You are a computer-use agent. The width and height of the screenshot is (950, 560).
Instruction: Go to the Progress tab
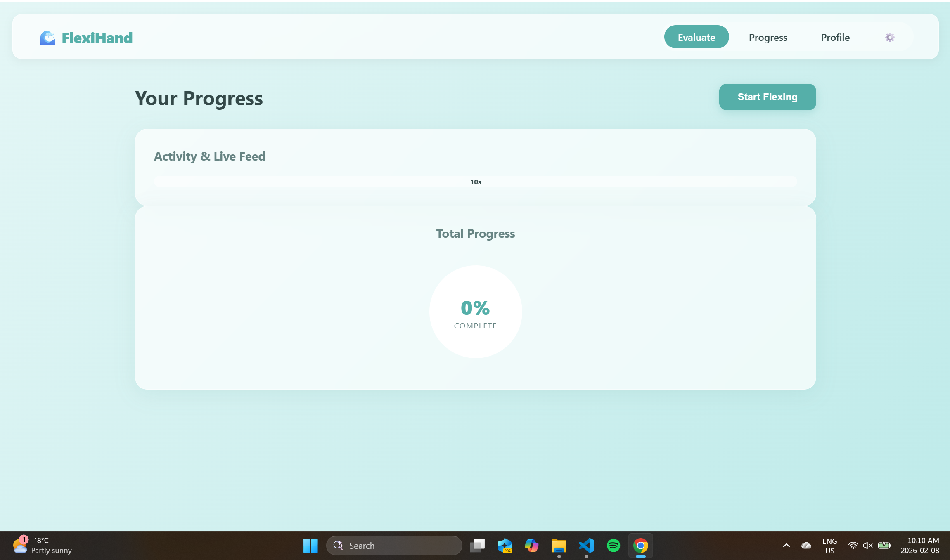(x=768, y=37)
